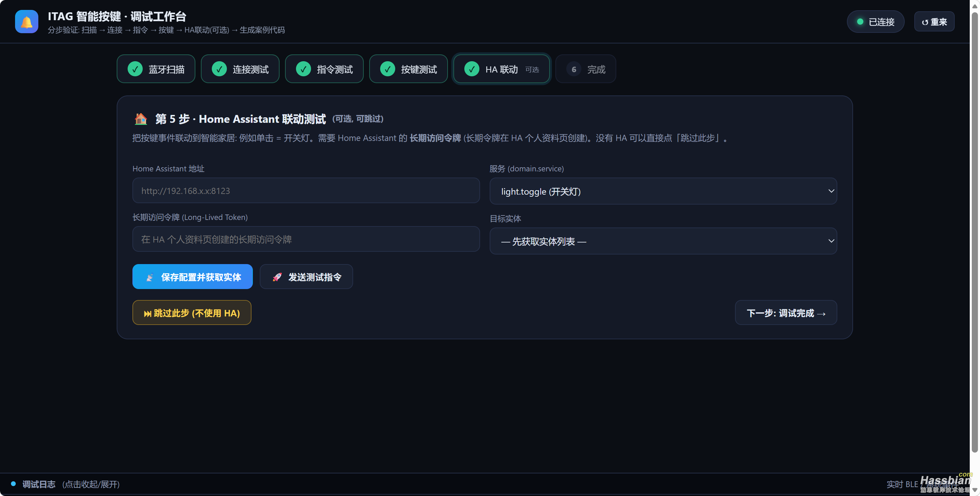The width and height of the screenshot is (980, 496).
Task: Open the 蓝牙扫描 step tab
Action: (x=156, y=69)
